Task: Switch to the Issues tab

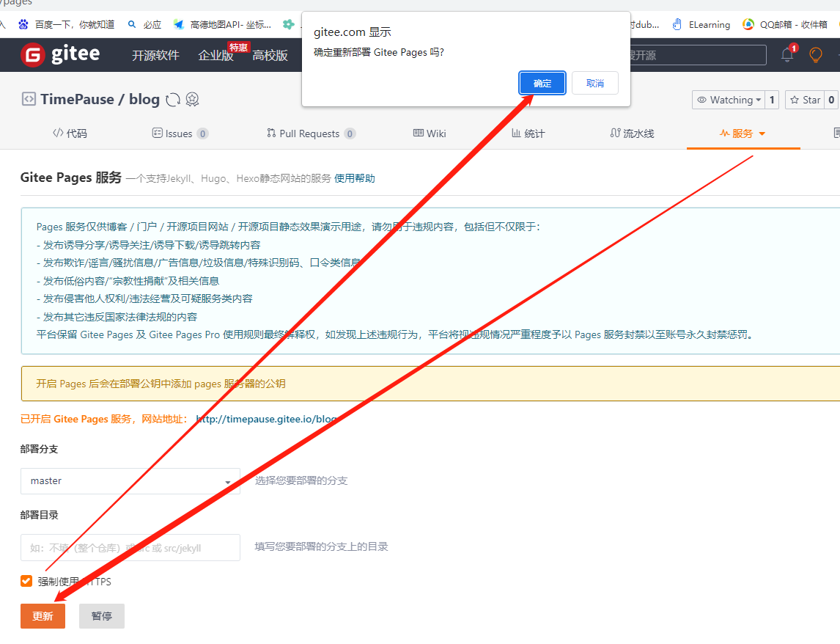Action: 180,133
